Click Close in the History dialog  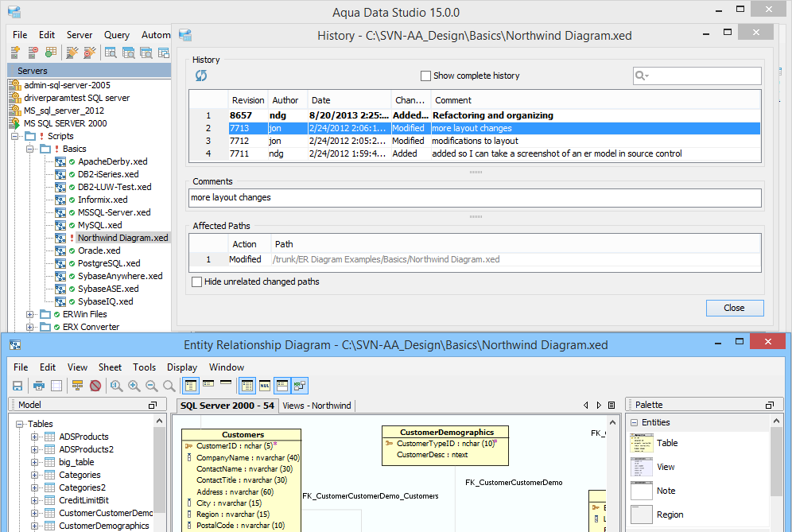(735, 308)
